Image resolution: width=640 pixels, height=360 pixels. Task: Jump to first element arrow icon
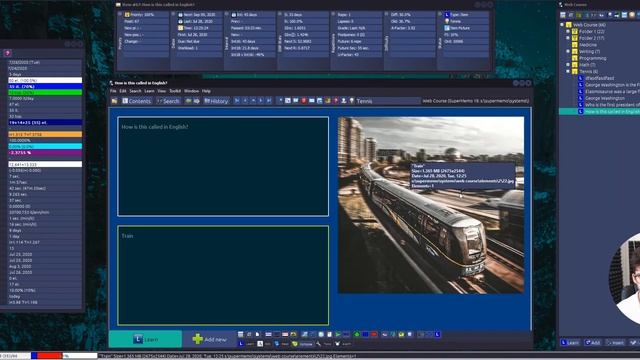(x=237, y=101)
